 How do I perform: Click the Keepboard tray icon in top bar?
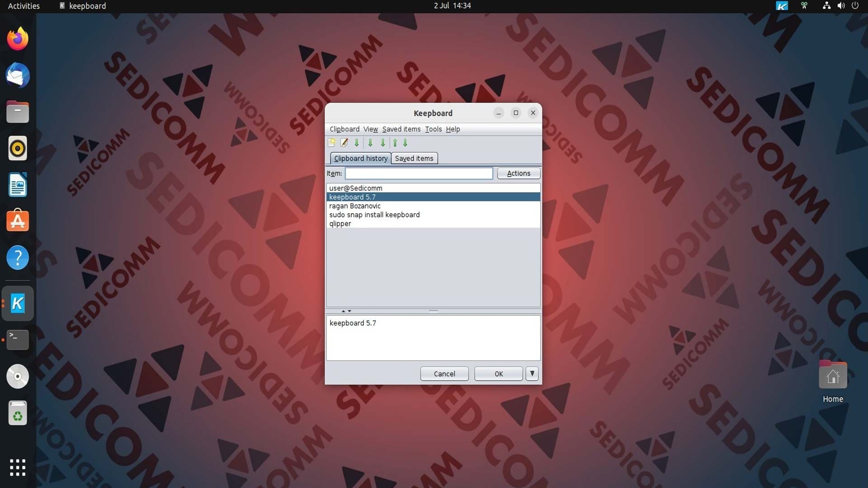[782, 6]
